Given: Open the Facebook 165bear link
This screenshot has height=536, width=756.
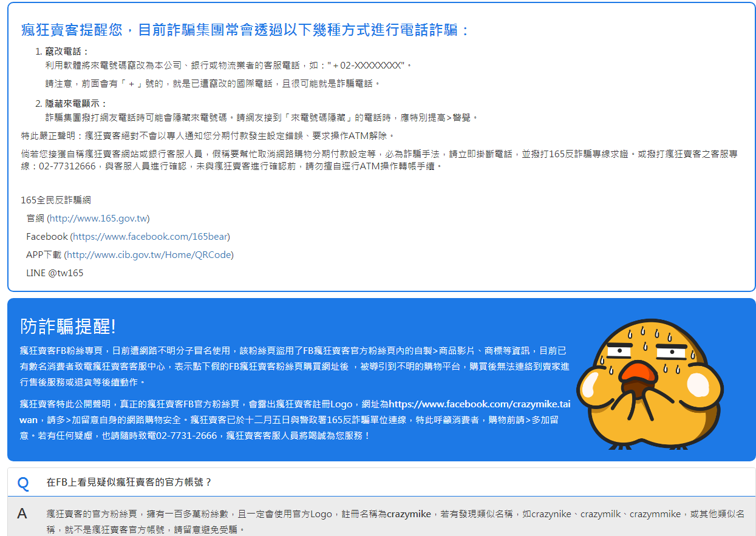Looking at the screenshot, I should point(150,236).
